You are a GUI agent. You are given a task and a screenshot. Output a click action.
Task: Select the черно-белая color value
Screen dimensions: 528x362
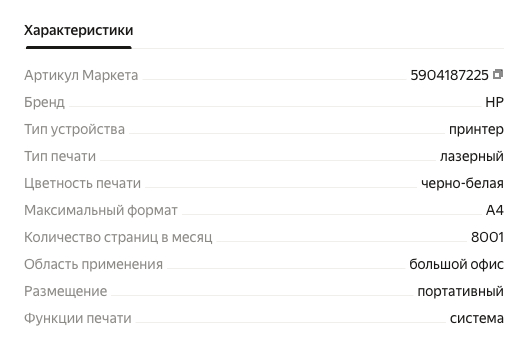462,183
